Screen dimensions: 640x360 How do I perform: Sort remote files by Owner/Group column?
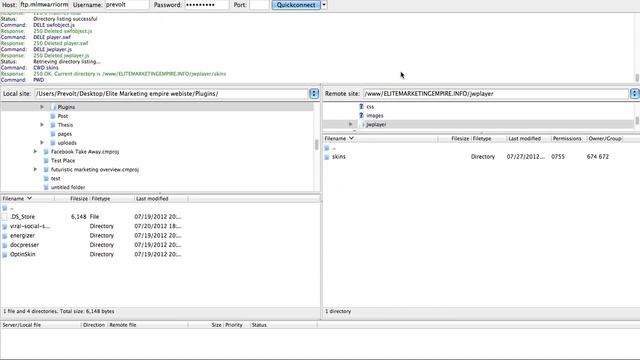pos(604,139)
